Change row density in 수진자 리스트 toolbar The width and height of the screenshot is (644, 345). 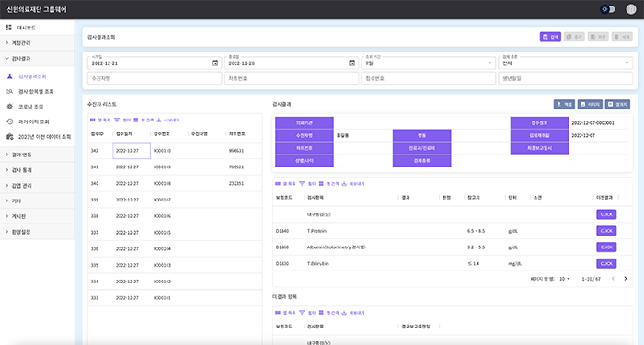tap(144, 120)
